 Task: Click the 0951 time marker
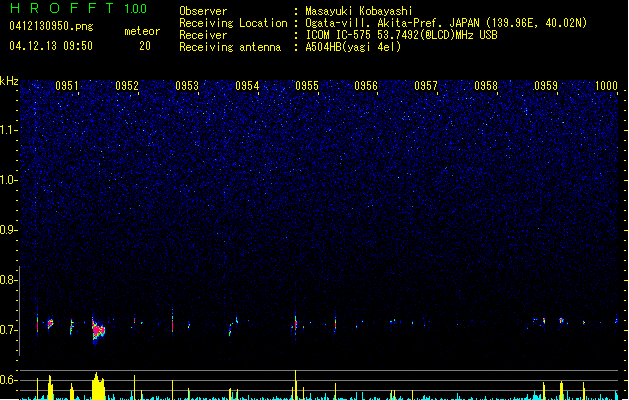67,86
